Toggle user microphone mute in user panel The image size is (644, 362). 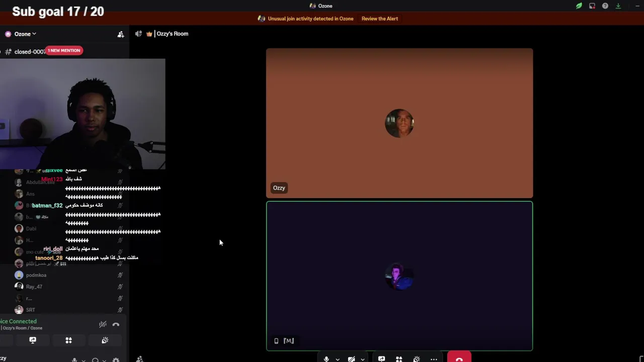coord(74,360)
